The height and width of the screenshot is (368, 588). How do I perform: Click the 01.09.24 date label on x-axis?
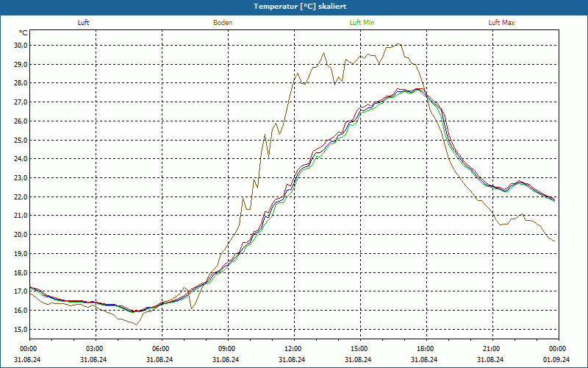coord(556,360)
